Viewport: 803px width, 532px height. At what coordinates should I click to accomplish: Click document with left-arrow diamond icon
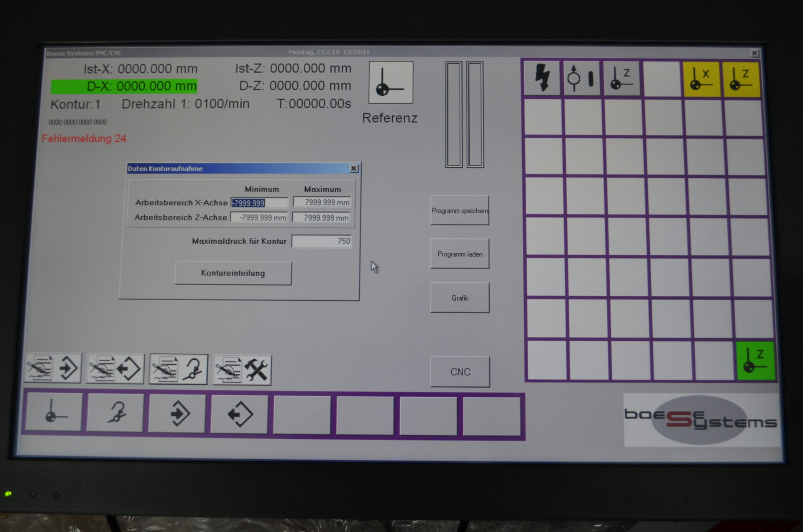115,368
